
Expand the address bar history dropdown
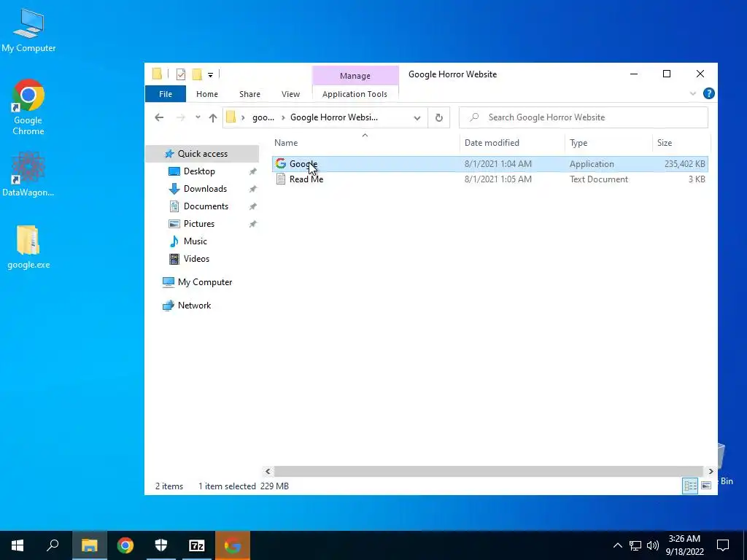(x=417, y=117)
